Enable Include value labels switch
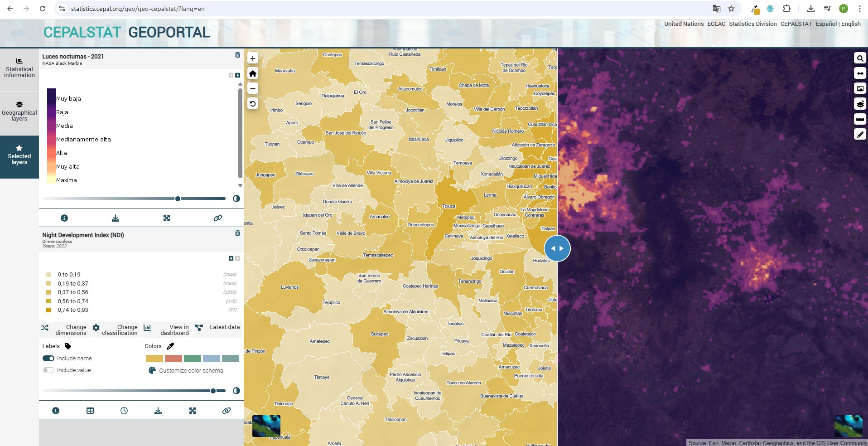 pos(48,370)
